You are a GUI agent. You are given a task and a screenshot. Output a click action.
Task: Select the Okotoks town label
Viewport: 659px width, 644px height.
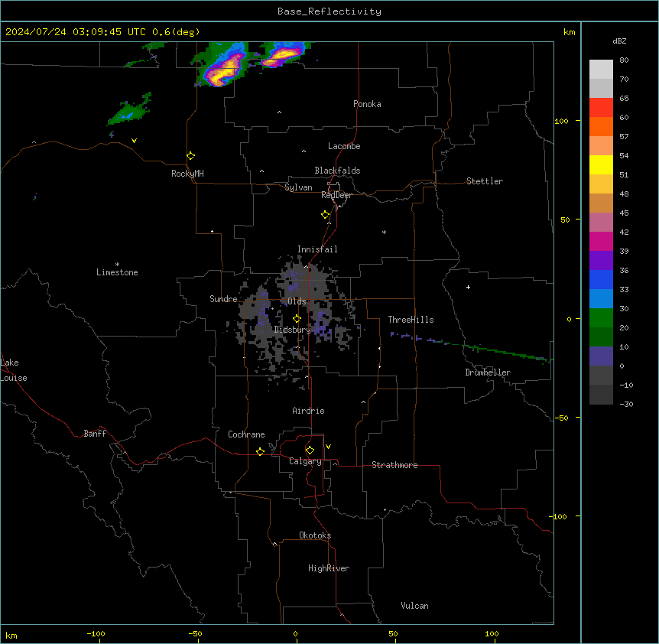point(315,535)
